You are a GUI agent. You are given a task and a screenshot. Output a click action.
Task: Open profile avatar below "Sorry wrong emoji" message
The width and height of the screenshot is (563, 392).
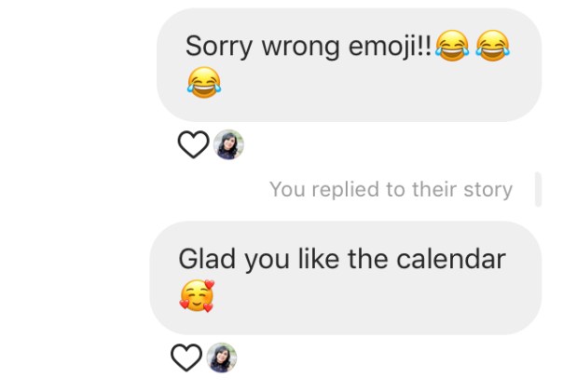click(x=228, y=144)
